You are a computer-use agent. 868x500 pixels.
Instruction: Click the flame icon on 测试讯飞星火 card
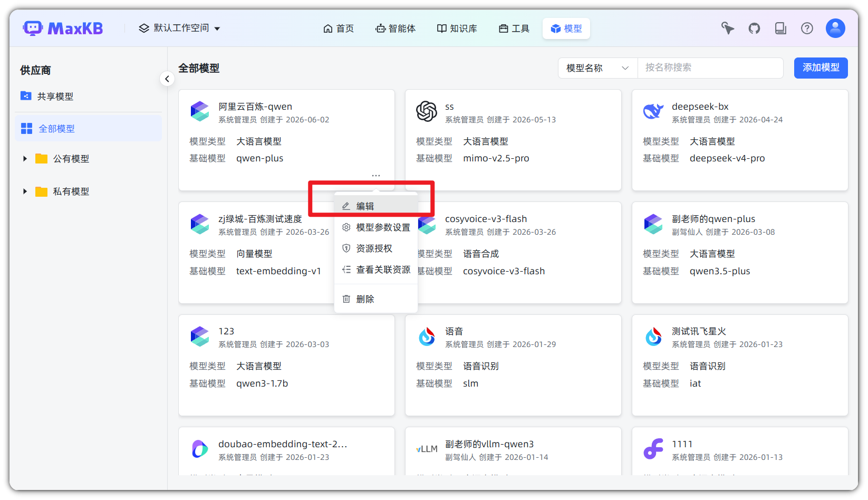click(653, 336)
